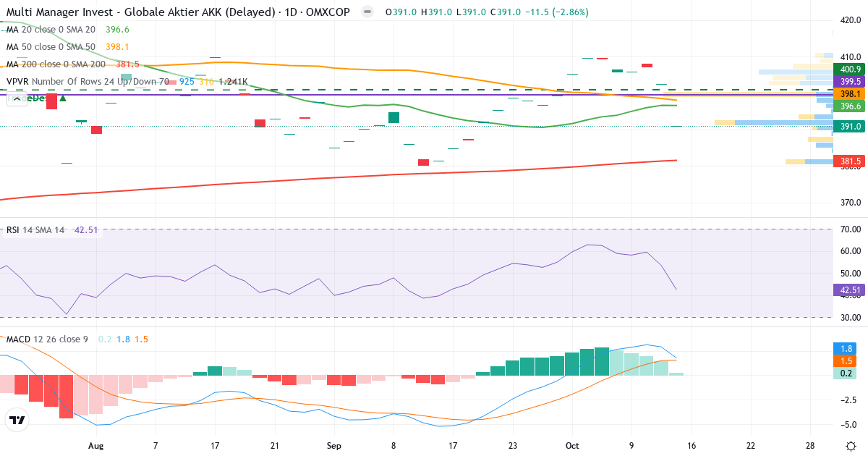Click the Oct label on the time axis
The image size is (868, 456).
[571, 446]
